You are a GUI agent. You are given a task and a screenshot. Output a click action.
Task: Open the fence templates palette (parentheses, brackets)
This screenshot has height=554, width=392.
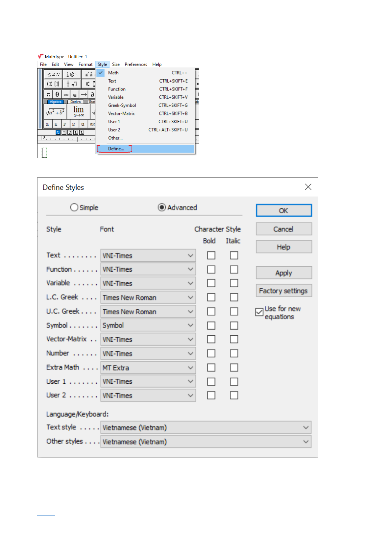pyautogui.click(x=53, y=84)
